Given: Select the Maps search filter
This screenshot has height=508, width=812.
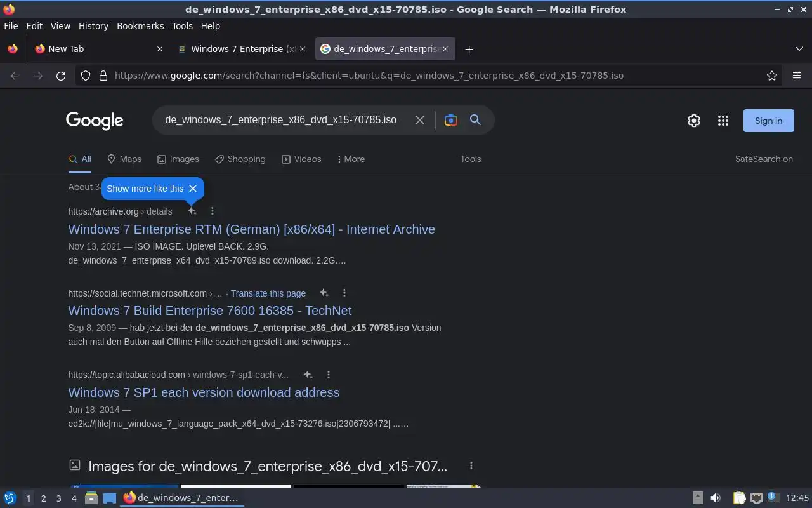Looking at the screenshot, I should [x=124, y=159].
